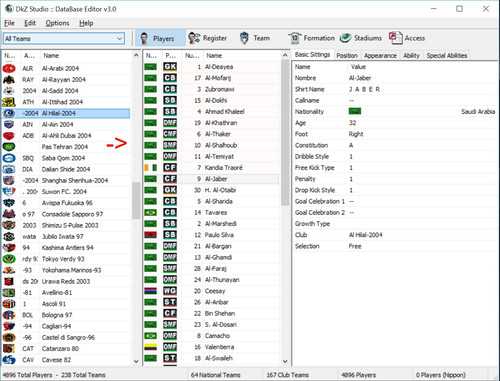This screenshot has width=500, height=381.
Task: Click the Saba Qom 2004 team logo
Action: point(9,158)
